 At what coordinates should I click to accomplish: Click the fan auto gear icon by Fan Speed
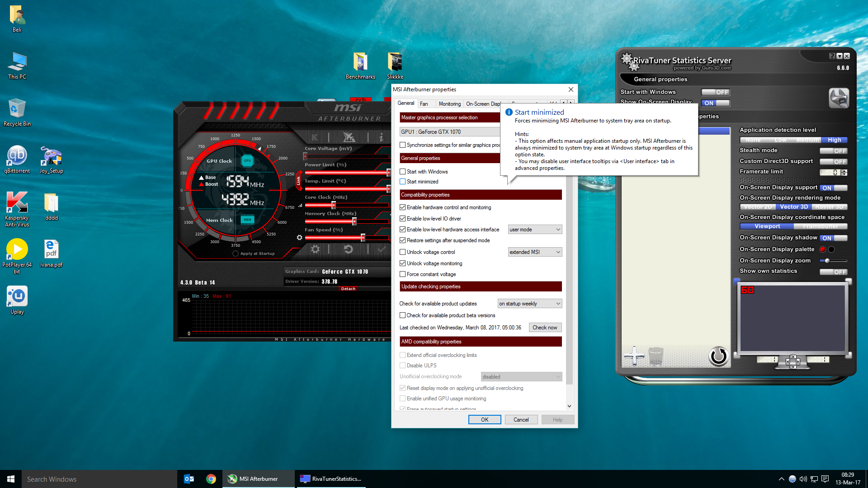pos(299,238)
